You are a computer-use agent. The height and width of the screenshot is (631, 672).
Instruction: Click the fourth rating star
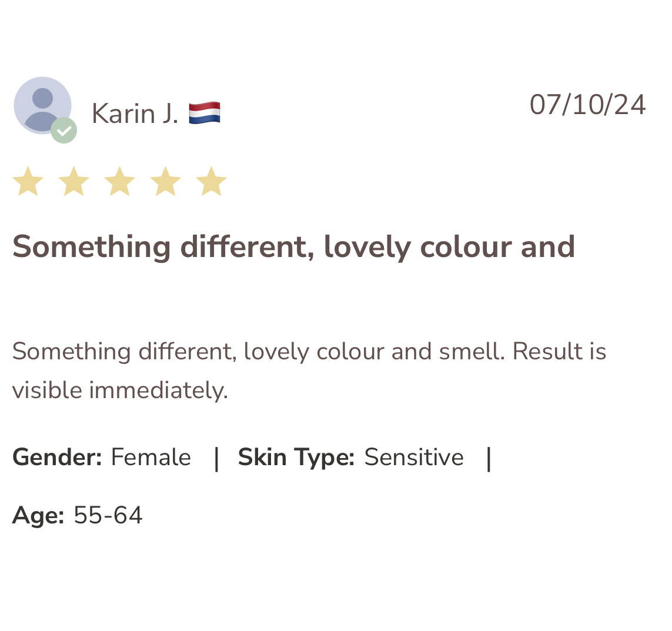(x=165, y=181)
